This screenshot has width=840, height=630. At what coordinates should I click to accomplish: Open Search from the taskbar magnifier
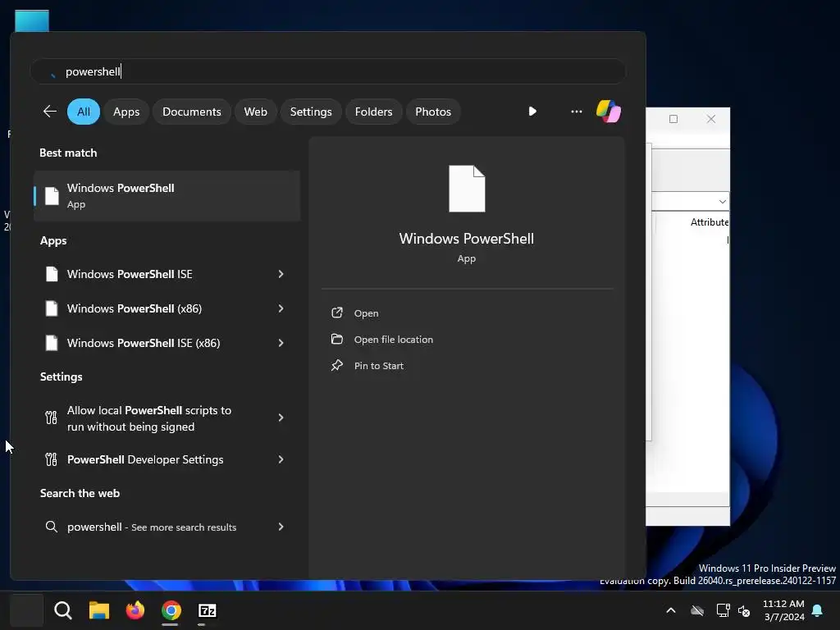62,610
